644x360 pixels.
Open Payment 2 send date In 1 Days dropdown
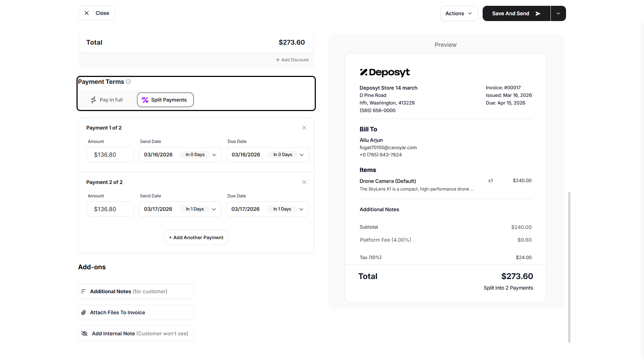(200, 209)
